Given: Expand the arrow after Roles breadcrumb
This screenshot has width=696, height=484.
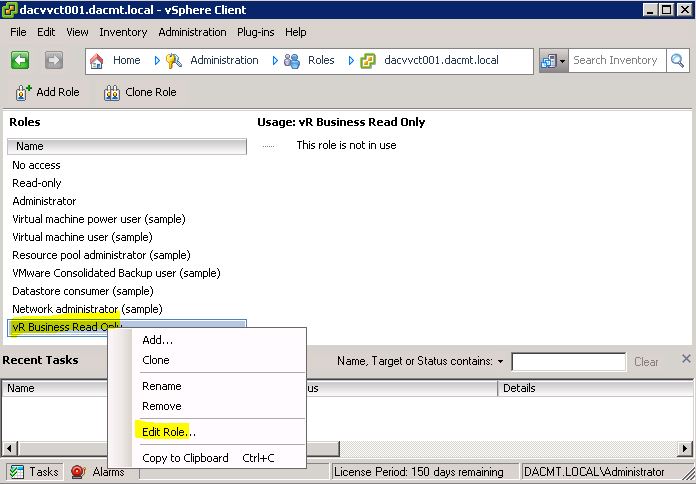Looking at the screenshot, I should (351, 60).
